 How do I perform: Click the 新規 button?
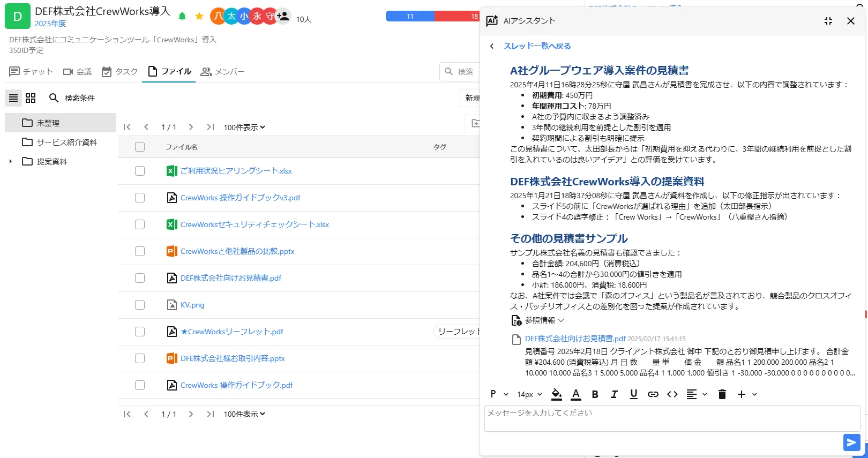click(x=470, y=98)
